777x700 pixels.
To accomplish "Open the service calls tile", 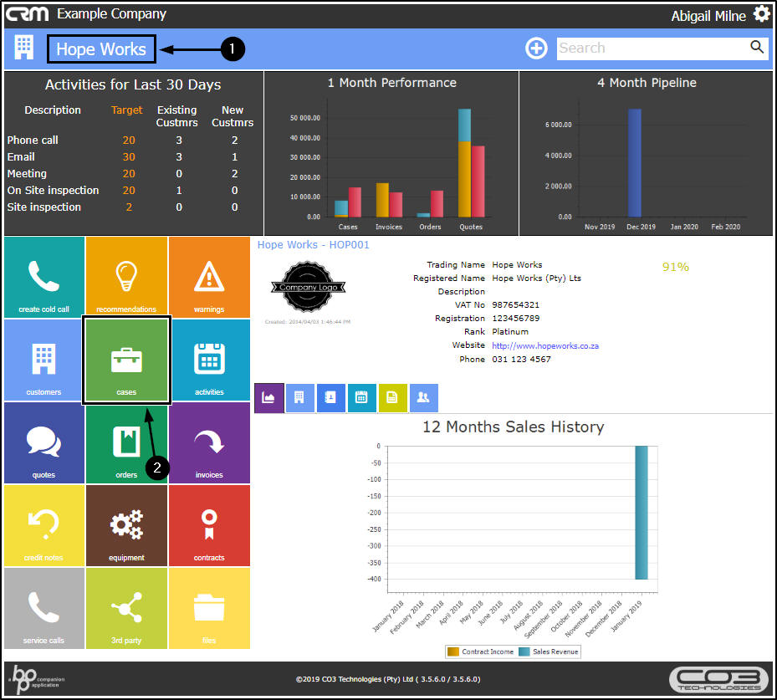I will click(44, 608).
